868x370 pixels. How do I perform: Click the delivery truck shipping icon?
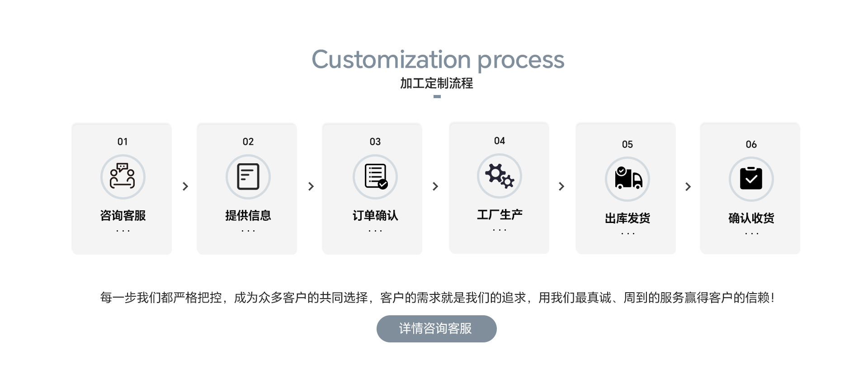pyautogui.click(x=627, y=179)
